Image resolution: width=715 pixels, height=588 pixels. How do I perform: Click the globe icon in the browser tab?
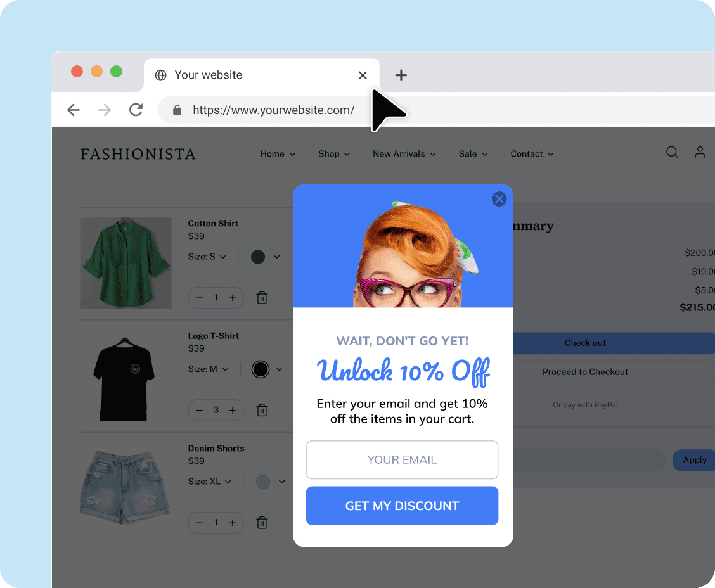click(x=160, y=75)
